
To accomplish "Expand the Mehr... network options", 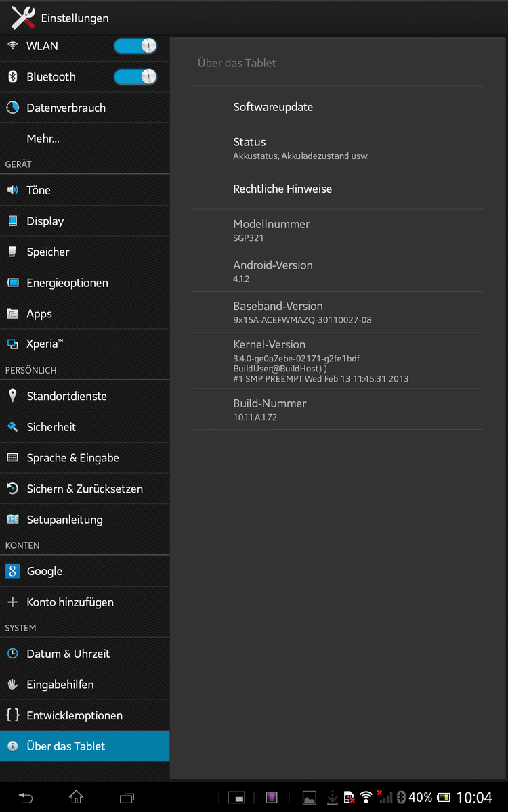I will click(43, 139).
